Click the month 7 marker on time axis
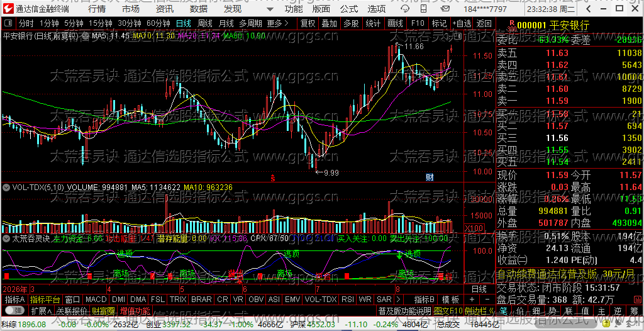Viewport: 644px width, 331px height. pyautogui.click(x=318, y=288)
